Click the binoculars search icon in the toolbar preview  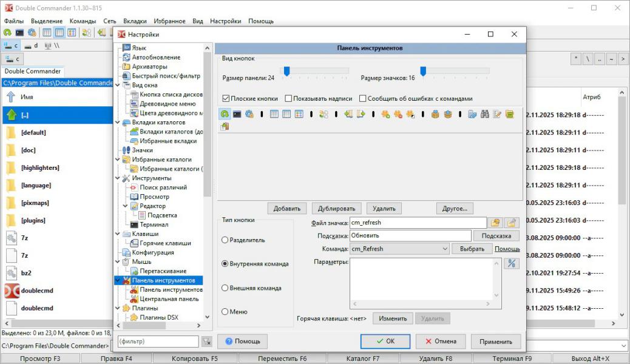pos(485,114)
